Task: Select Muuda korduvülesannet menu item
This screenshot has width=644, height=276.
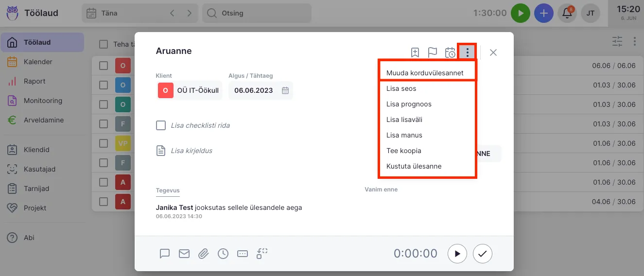Action: pyautogui.click(x=425, y=73)
